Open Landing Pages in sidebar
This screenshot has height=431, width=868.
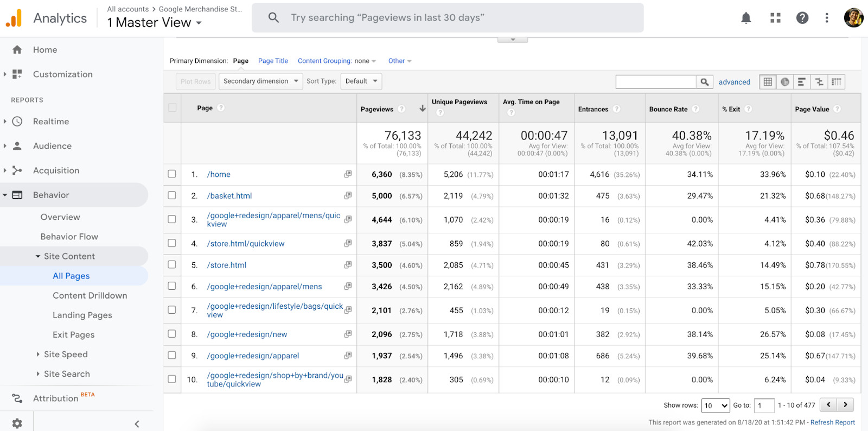pyautogui.click(x=82, y=315)
